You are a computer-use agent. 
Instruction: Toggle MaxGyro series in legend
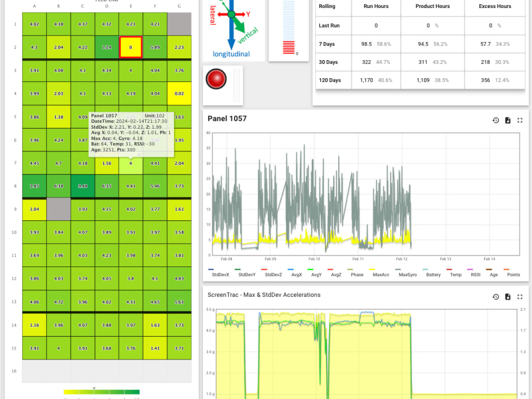point(408,275)
